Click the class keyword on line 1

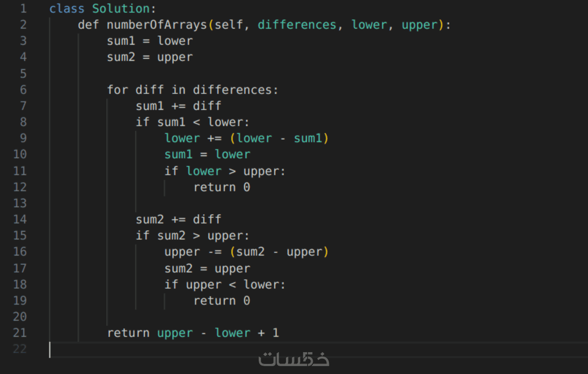click(x=67, y=8)
